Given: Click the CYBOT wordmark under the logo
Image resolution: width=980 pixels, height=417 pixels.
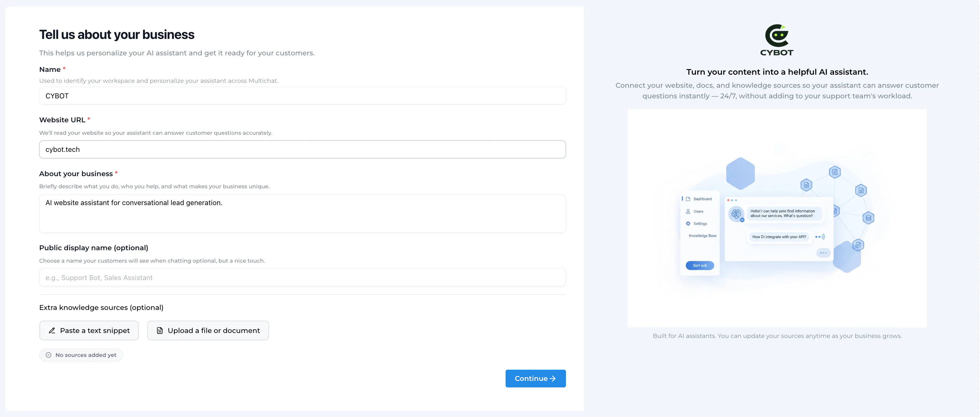Looking at the screenshot, I should tap(777, 53).
